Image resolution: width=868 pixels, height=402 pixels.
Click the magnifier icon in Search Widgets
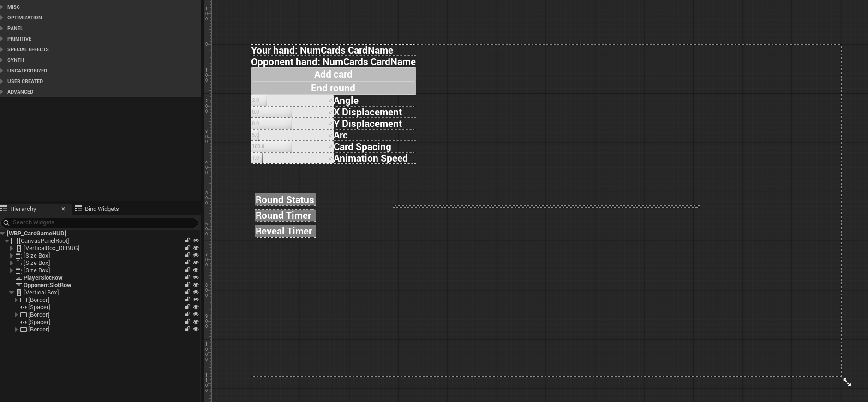[6, 222]
